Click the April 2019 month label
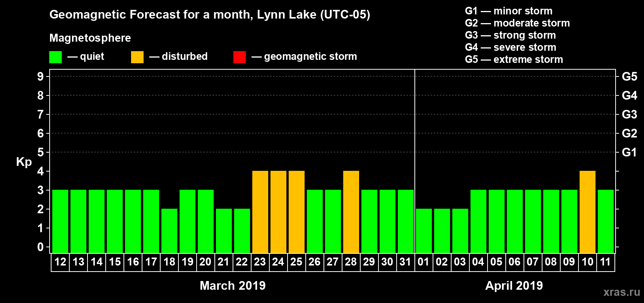This screenshot has height=303, width=644. (x=514, y=286)
